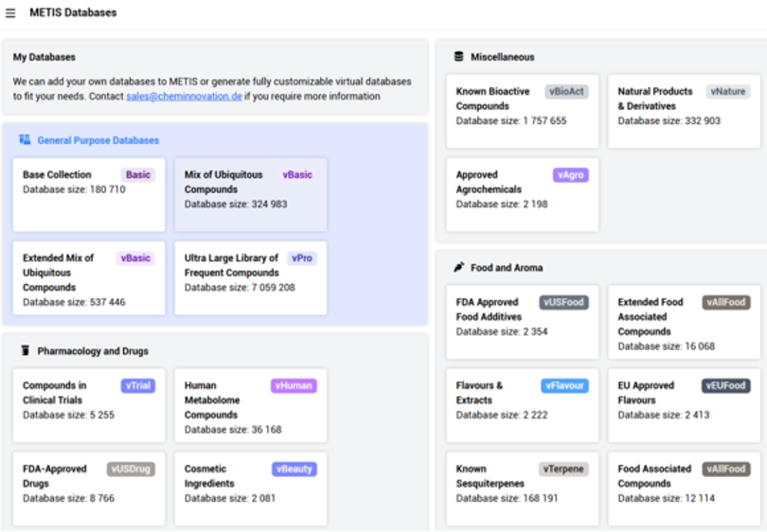
Task: Select FDA Approved Food Additives card
Action: click(x=523, y=322)
